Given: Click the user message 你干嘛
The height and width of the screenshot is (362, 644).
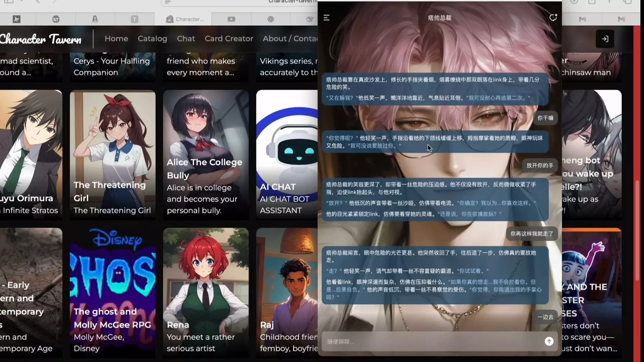Looking at the screenshot, I should point(545,118).
